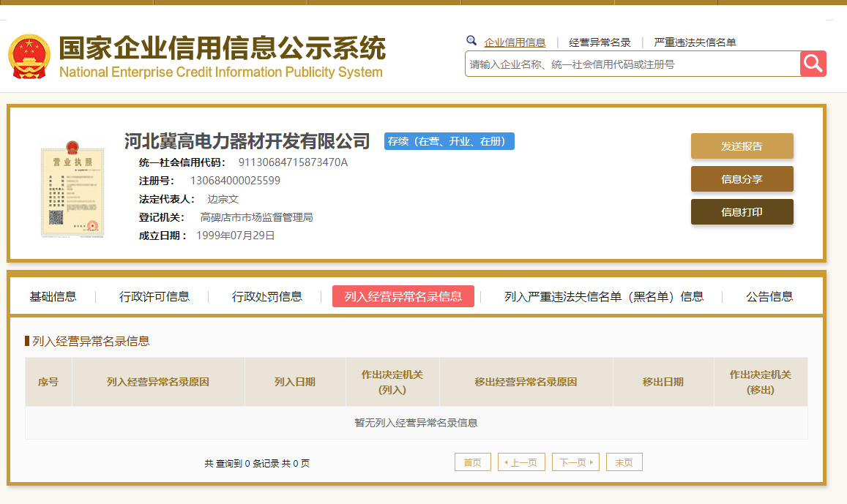Click the 列入经营异常名录原因 column header
847x504 pixels.
(157, 382)
